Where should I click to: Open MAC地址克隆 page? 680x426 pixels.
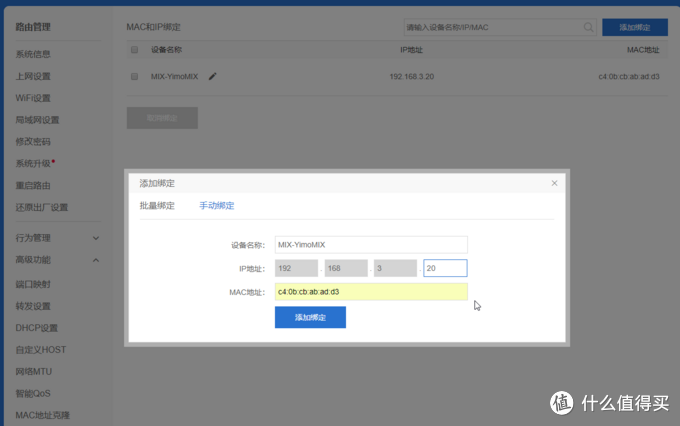42,415
